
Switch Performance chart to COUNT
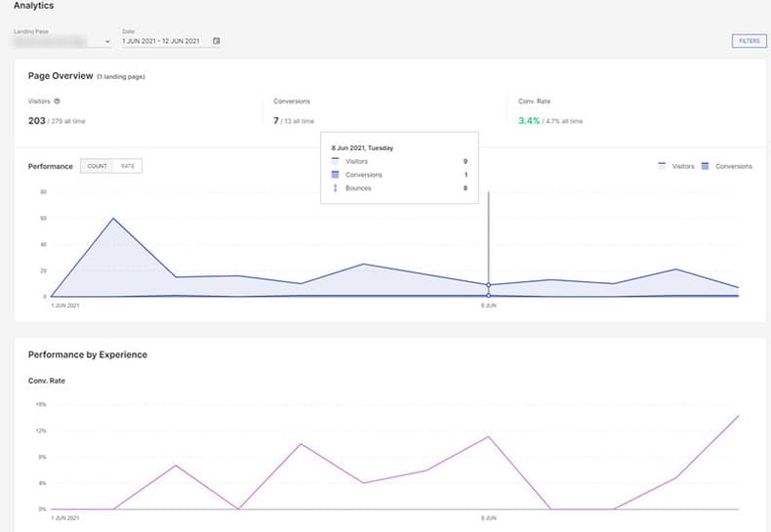[x=97, y=166]
